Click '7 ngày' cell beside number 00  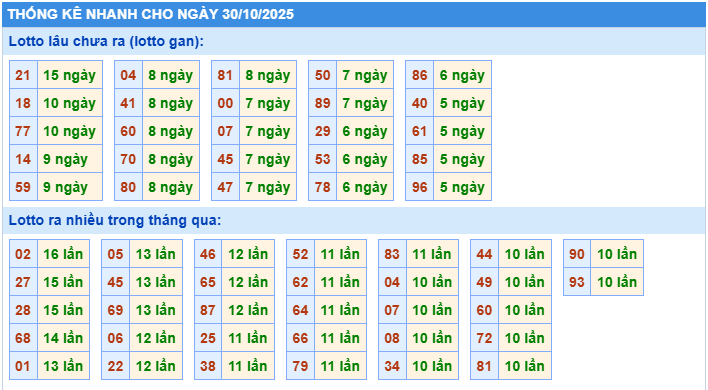point(268,103)
